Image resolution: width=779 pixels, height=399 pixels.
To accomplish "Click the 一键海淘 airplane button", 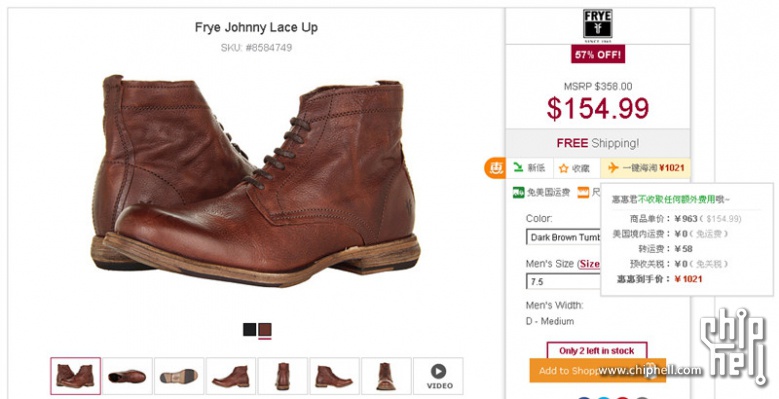I will pos(645,168).
